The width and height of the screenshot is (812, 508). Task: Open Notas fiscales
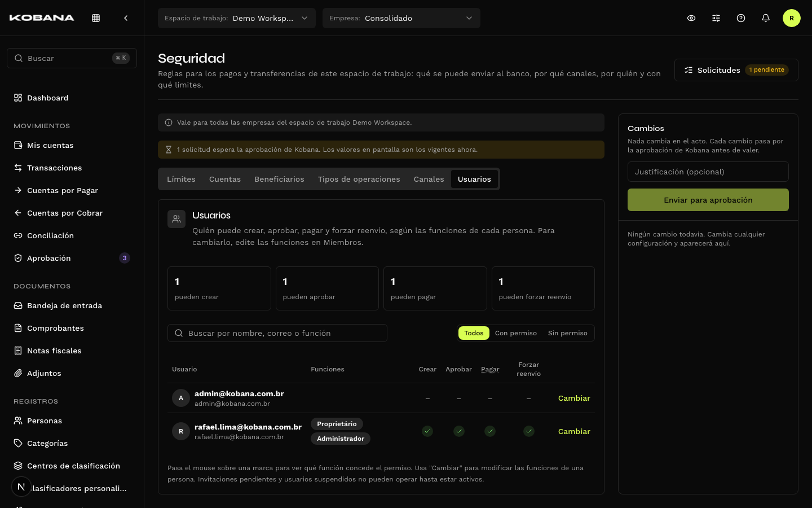click(x=72, y=351)
